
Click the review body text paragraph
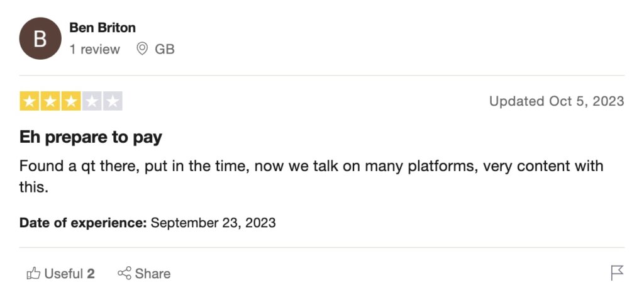pyautogui.click(x=311, y=177)
